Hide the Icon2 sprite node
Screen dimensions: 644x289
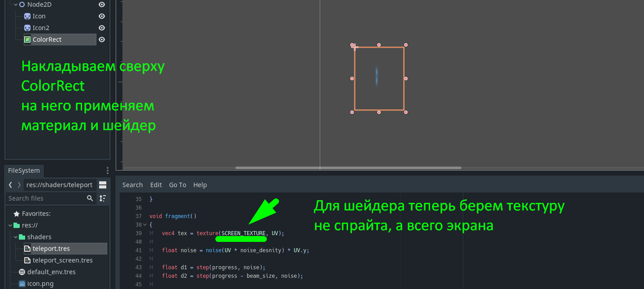102,28
